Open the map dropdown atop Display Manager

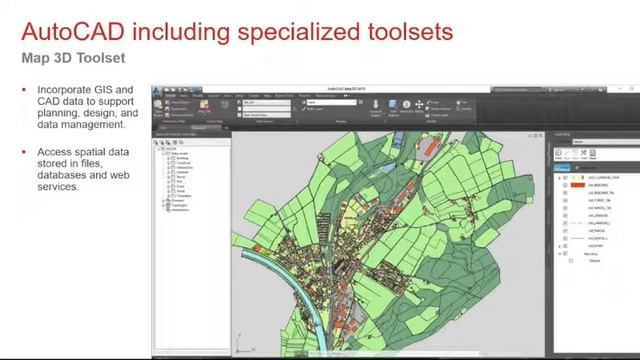tap(607, 142)
